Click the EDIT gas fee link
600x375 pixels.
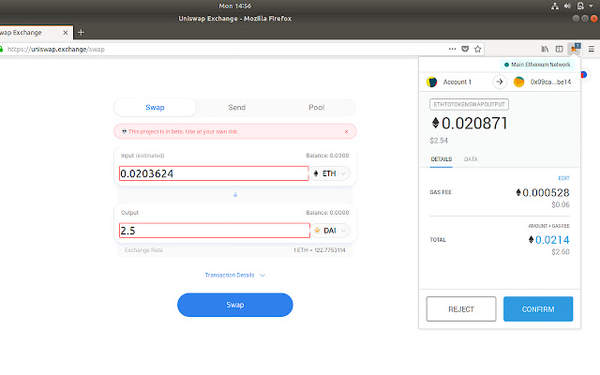click(564, 178)
